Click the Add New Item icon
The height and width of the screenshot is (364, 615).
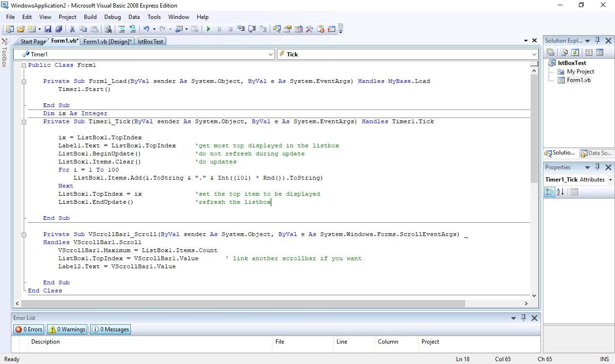point(32,29)
